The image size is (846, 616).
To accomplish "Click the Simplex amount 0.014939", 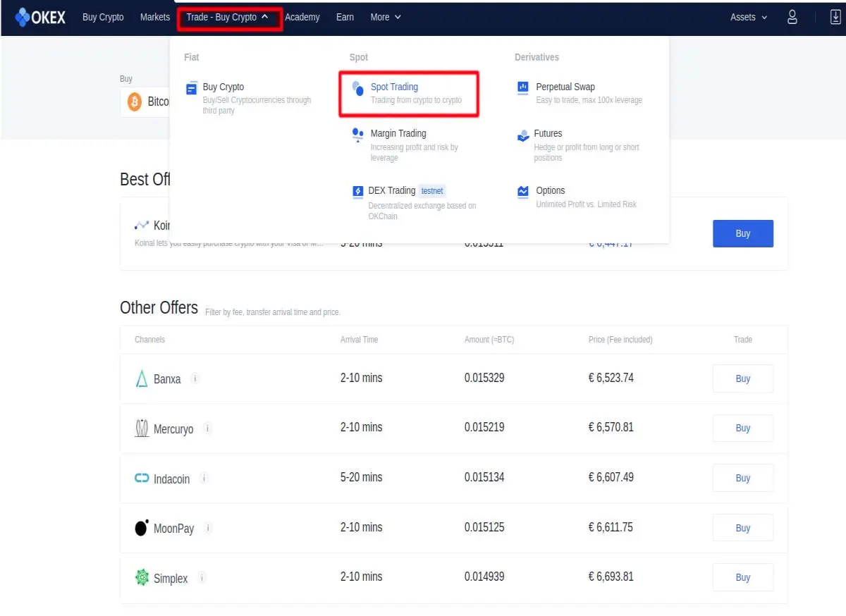I will pos(484,577).
